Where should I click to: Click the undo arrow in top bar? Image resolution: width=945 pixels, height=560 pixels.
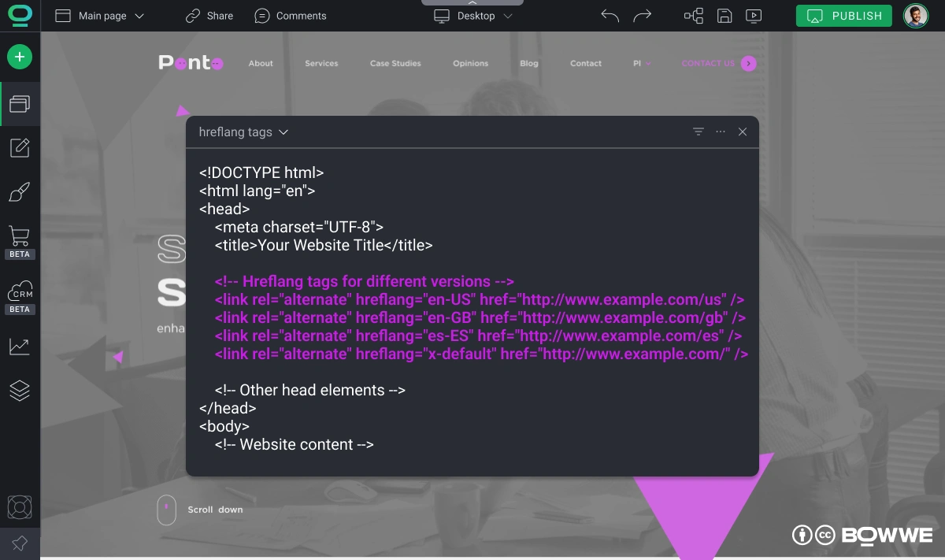coord(610,16)
